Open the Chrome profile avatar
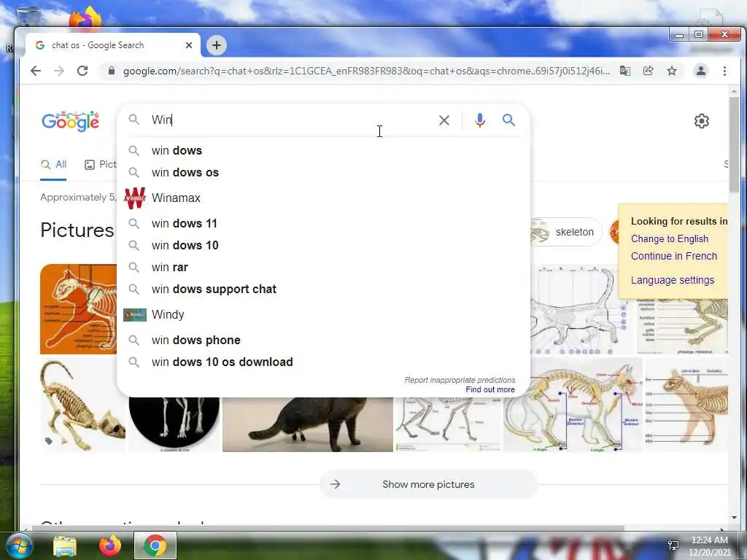Image resolution: width=747 pixels, height=560 pixels. [701, 71]
